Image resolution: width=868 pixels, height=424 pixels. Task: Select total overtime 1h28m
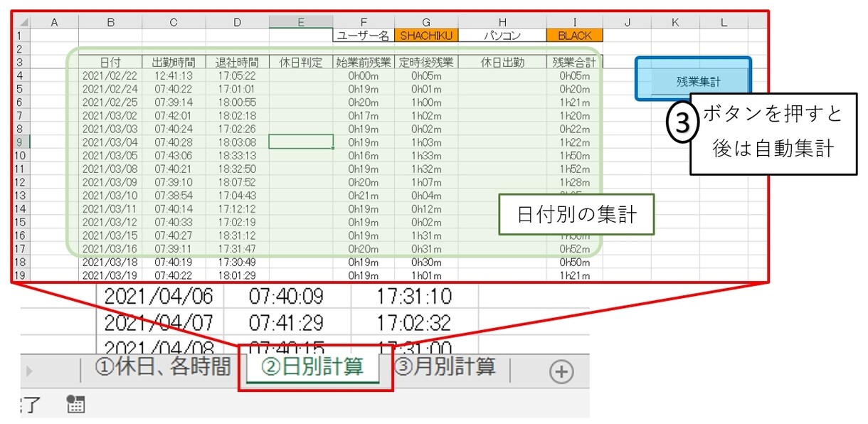pos(574,182)
